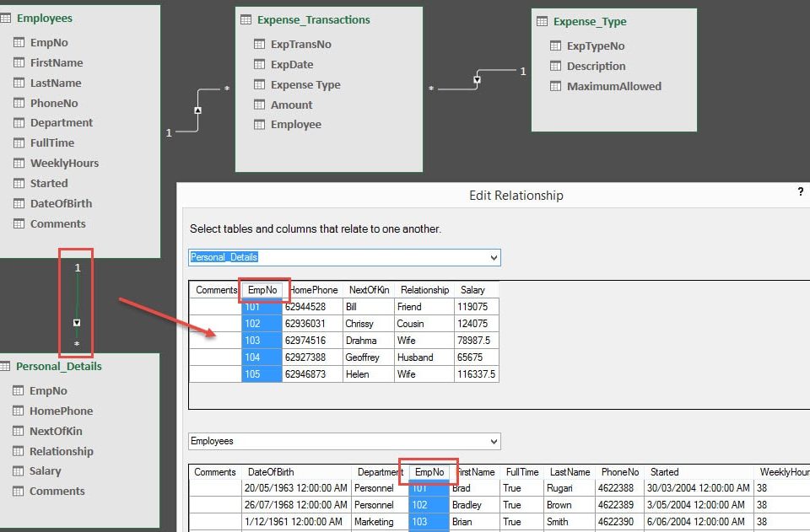The width and height of the screenshot is (810, 532).
Task: Select the NextOfKin column header in the preview grid
Action: pos(369,290)
